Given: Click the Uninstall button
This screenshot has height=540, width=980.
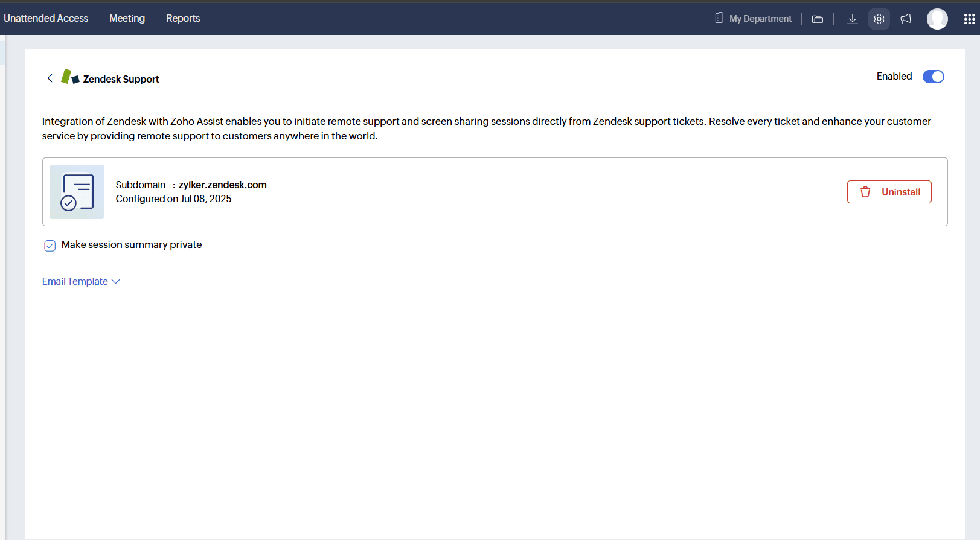Looking at the screenshot, I should point(889,192).
